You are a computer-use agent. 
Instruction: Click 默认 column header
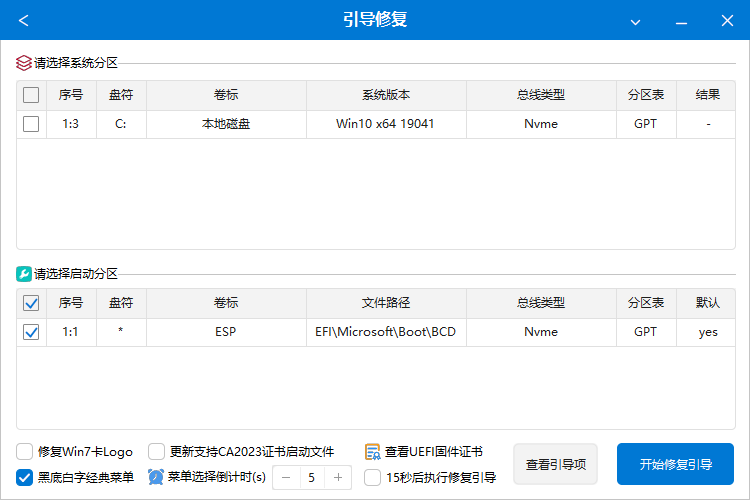[x=706, y=303]
